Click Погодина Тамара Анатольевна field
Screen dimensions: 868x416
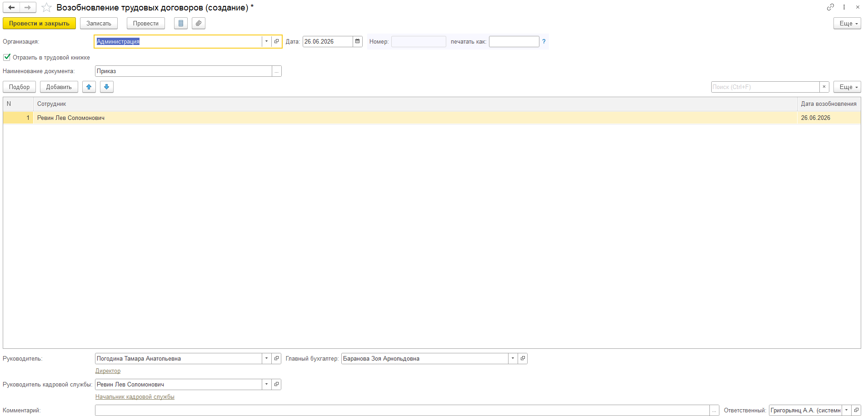click(178, 358)
